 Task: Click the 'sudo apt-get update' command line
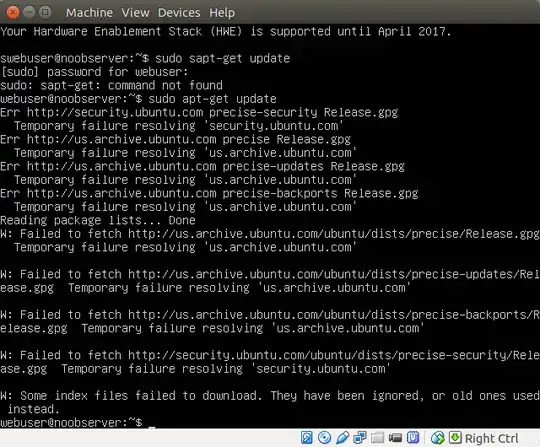(x=138, y=99)
